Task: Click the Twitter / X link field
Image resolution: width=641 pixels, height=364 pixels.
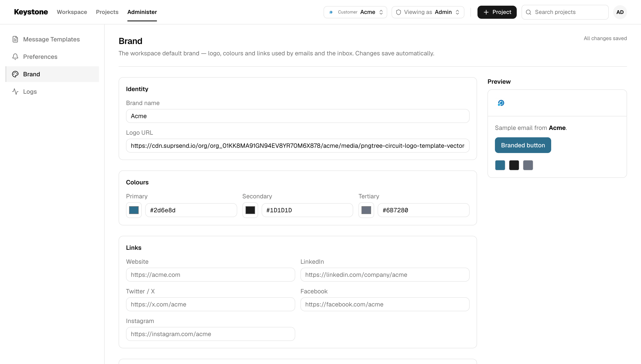Action: click(x=210, y=304)
